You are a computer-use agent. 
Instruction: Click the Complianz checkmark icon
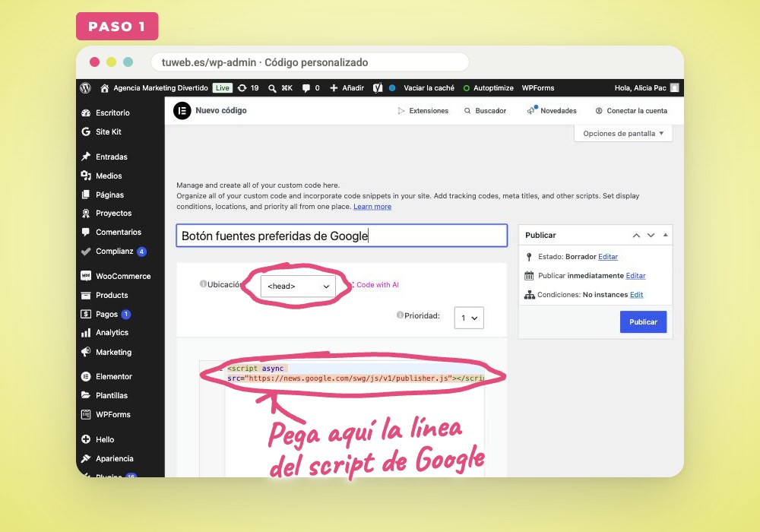[86, 251]
